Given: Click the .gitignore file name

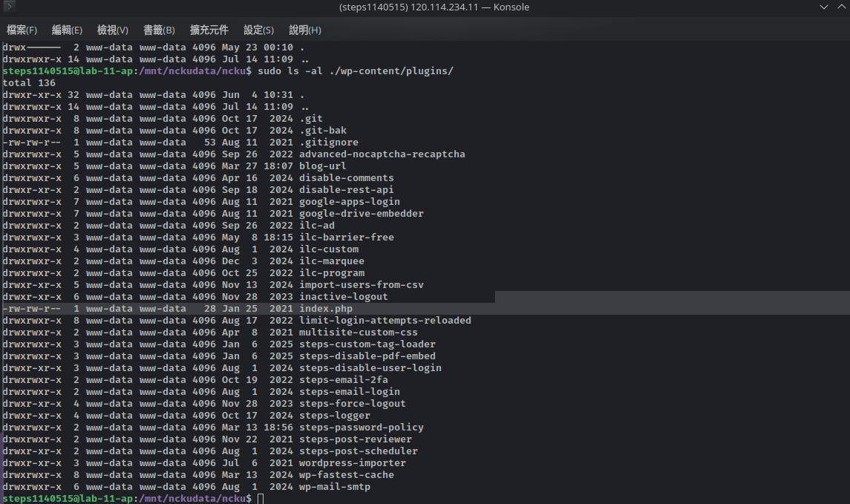Looking at the screenshot, I should click(x=328, y=143).
